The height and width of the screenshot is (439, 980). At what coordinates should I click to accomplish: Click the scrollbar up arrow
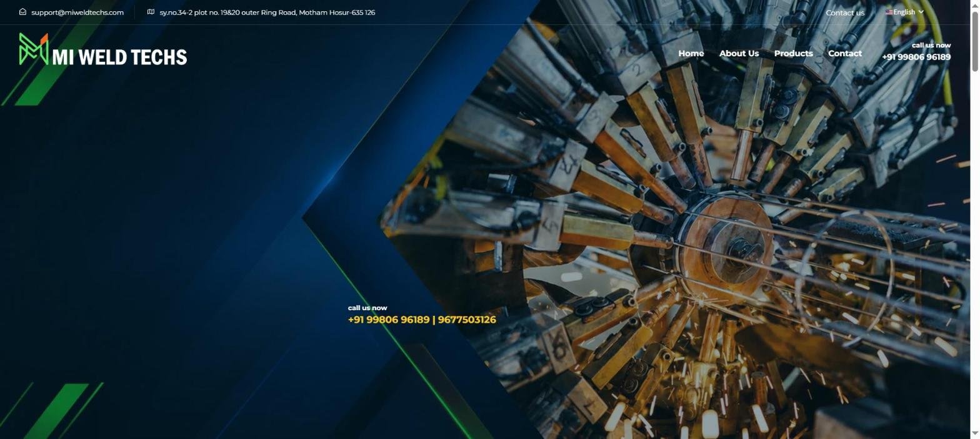[974, 5]
